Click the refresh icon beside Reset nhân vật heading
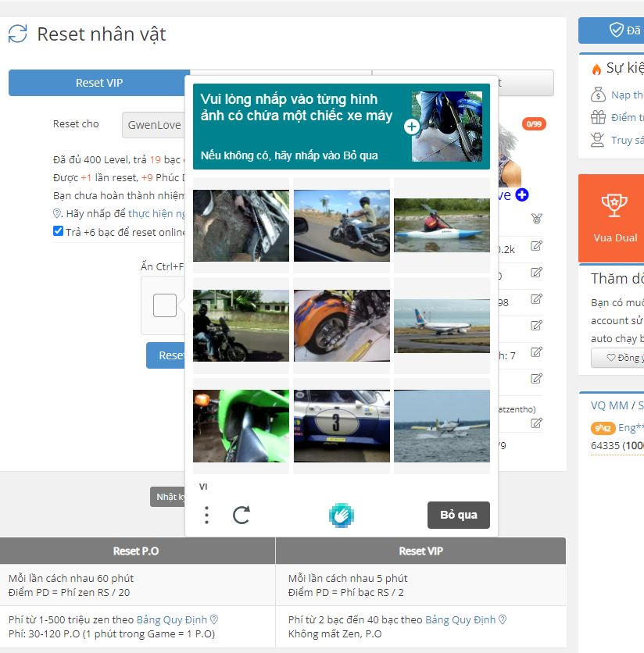Screen dimensions: 644x653 click(x=17, y=34)
